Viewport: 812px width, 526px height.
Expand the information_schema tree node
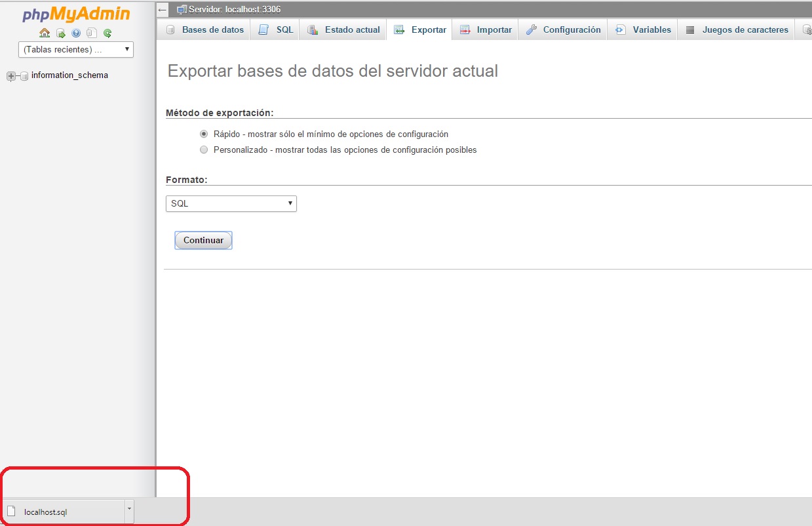(x=10, y=76)
